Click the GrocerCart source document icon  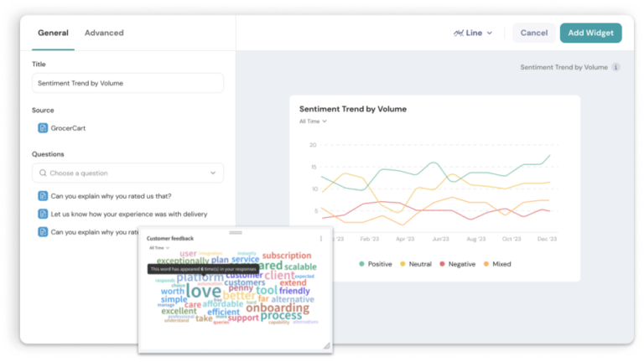(43, 128)
